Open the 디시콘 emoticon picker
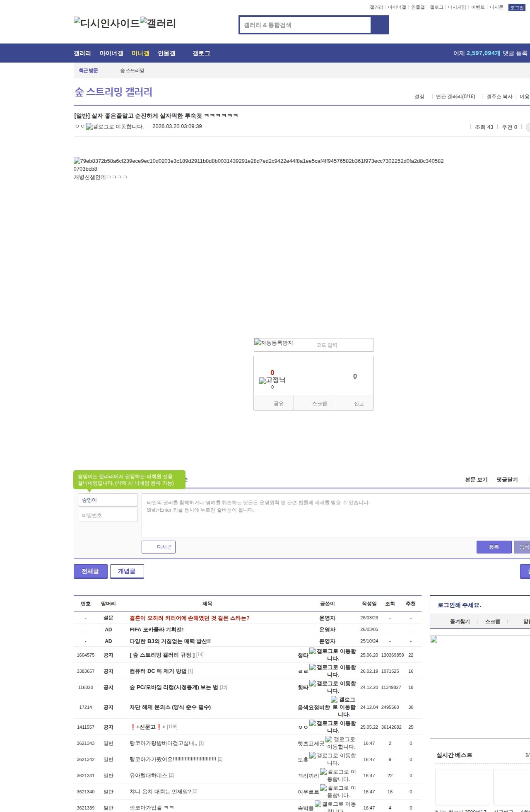This screenshot has width=530, height=812. 159,547
